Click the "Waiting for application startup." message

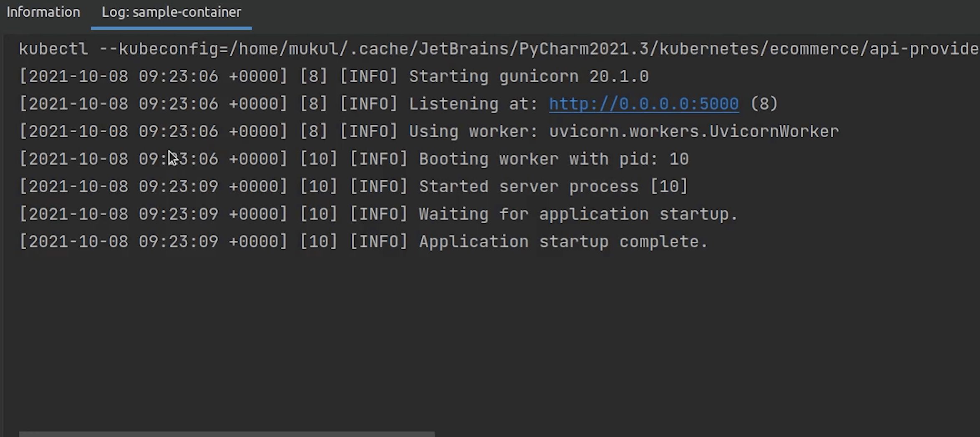click(x=578, y=214)
